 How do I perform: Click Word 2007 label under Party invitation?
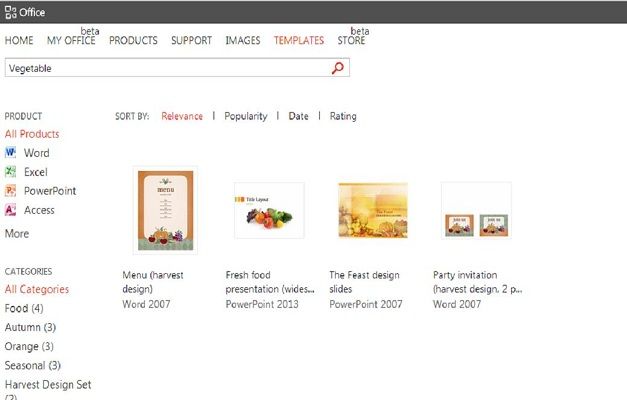457,304
